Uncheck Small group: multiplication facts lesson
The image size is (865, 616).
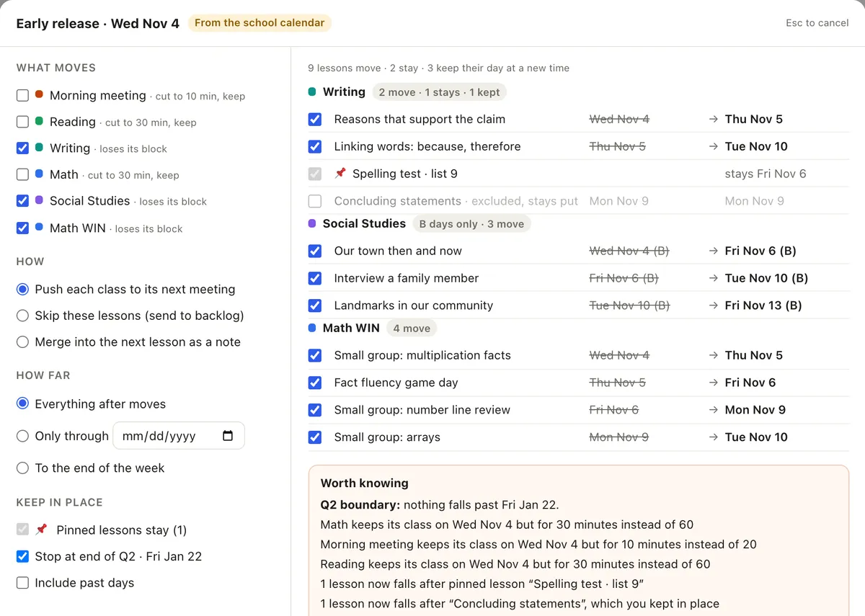(315, 355)
